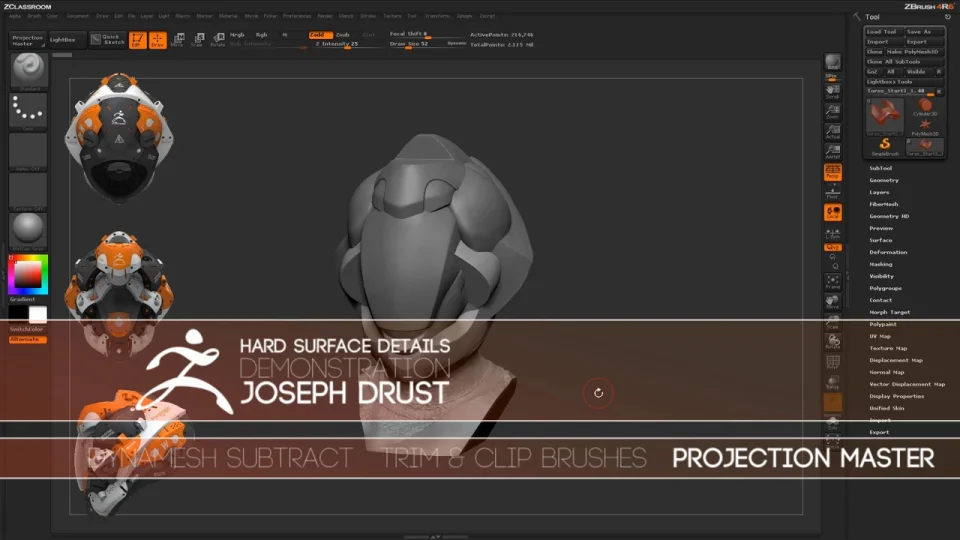Viewport: 960px width, 540px height.
Task: Pick a color in the color picker square
Action: click(x=28, y=274)
